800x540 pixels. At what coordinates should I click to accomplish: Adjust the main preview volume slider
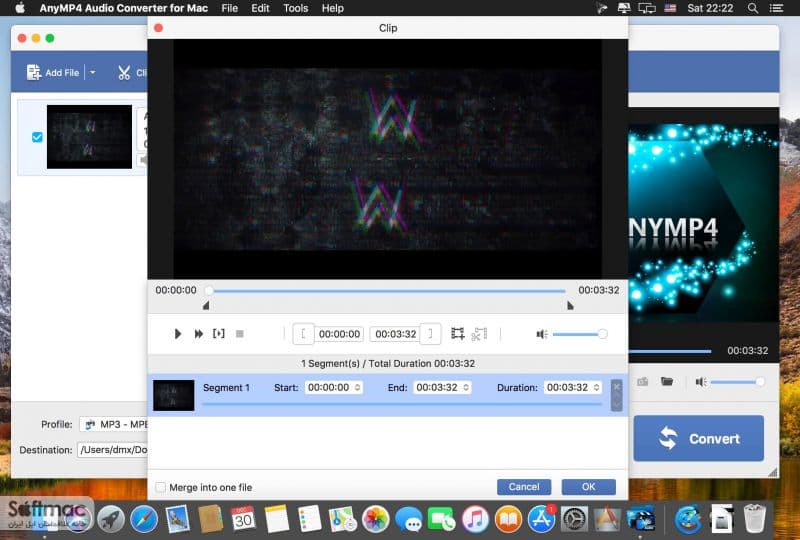click(x=737, y=382)
